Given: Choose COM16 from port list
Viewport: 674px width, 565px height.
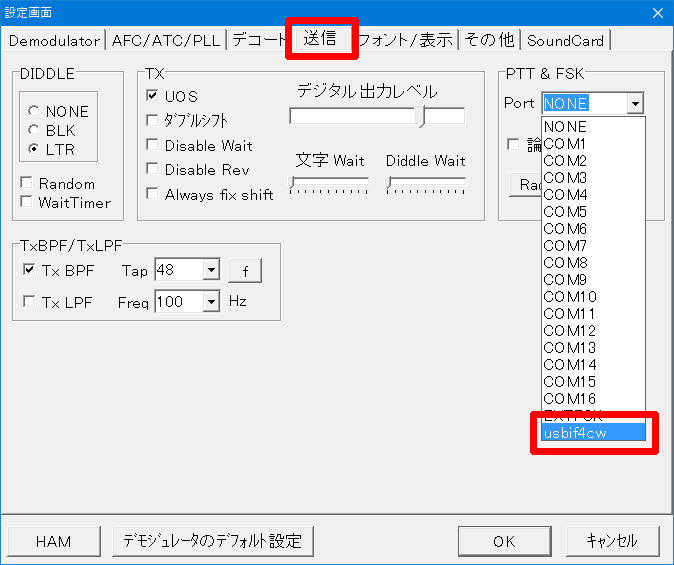Looking at the screenshot, I should [x=593, y=399].
